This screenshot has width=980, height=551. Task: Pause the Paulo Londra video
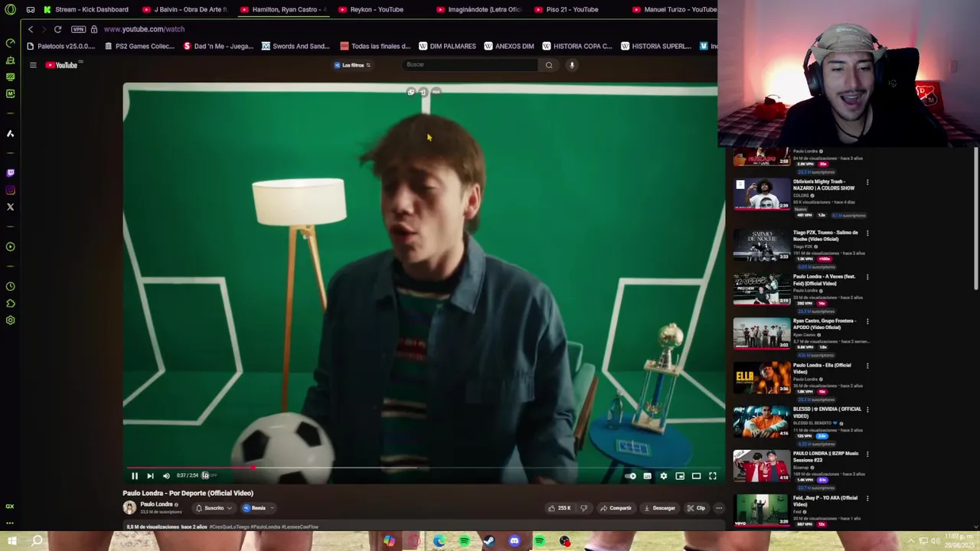pos(135,476)
